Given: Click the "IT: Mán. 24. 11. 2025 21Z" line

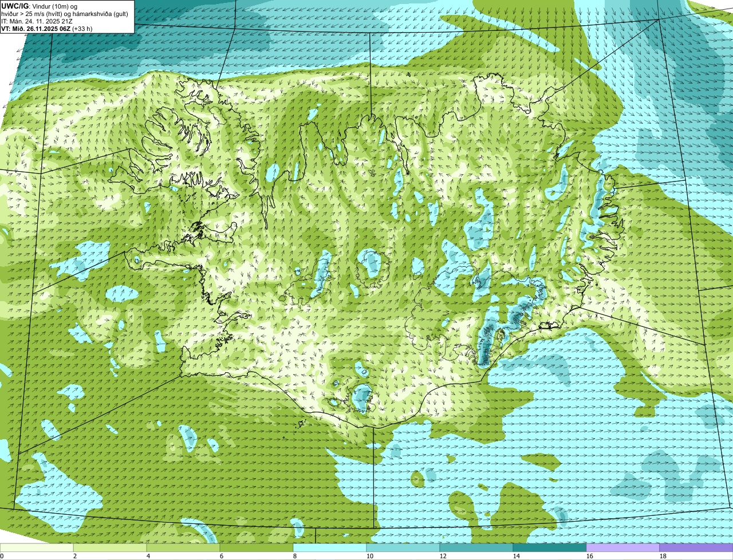Looking at the screenshot, I should [37, 21].
